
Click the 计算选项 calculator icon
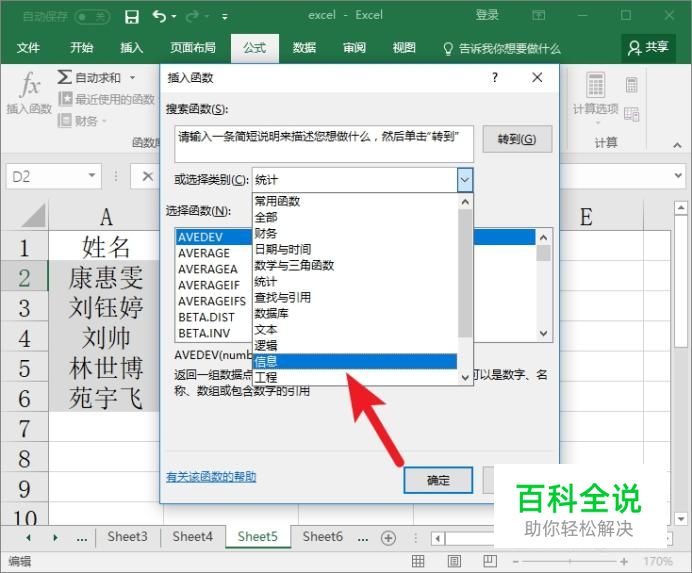point(595,85)
